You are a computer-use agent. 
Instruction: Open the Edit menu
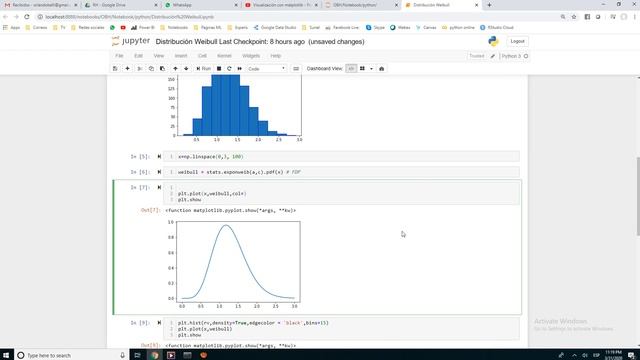(138, 56)
